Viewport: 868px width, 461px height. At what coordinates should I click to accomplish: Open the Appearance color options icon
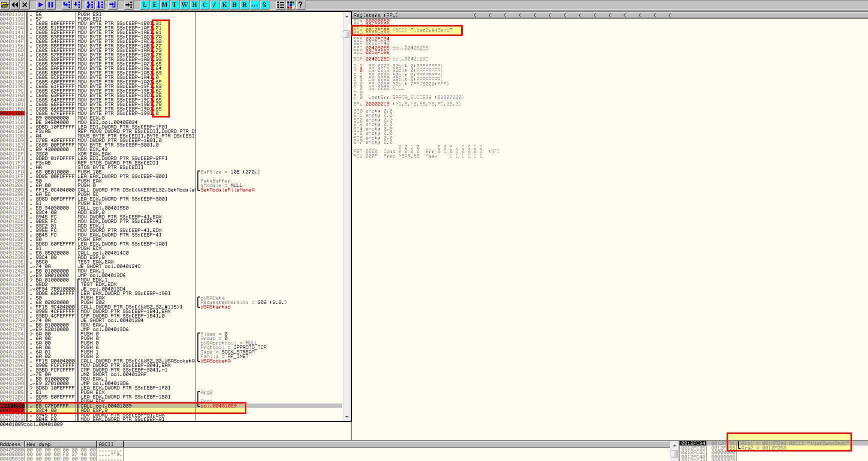[x=291, y=4]
